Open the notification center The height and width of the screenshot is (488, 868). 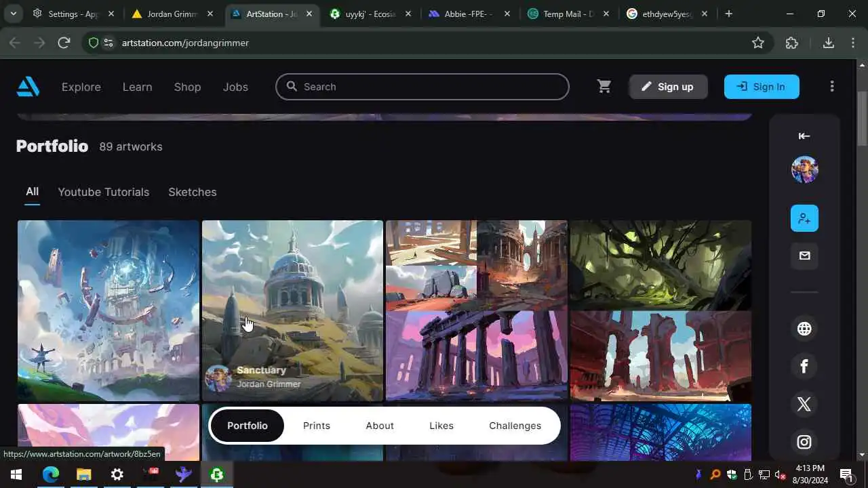(x=846, y=474)
